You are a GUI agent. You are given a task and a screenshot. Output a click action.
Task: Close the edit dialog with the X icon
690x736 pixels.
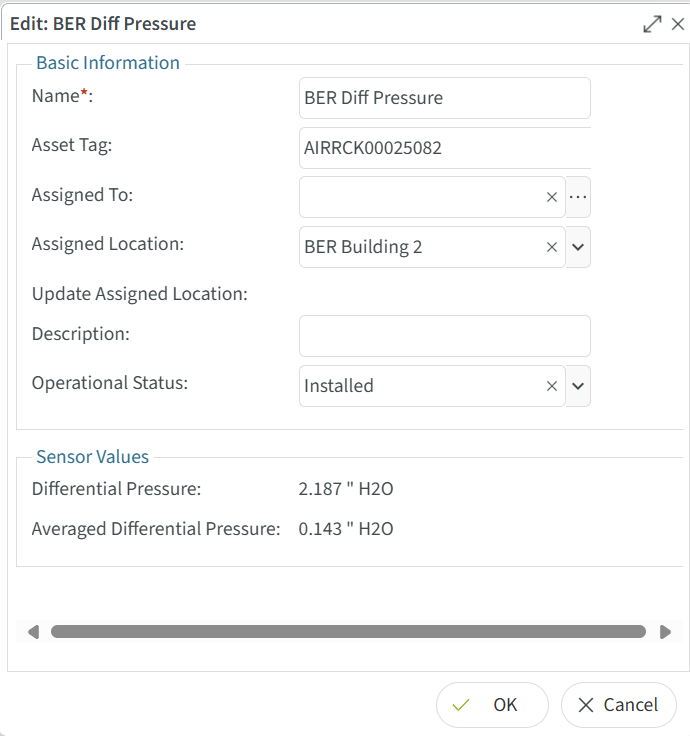pyautogui.click(x=677, y=24)
